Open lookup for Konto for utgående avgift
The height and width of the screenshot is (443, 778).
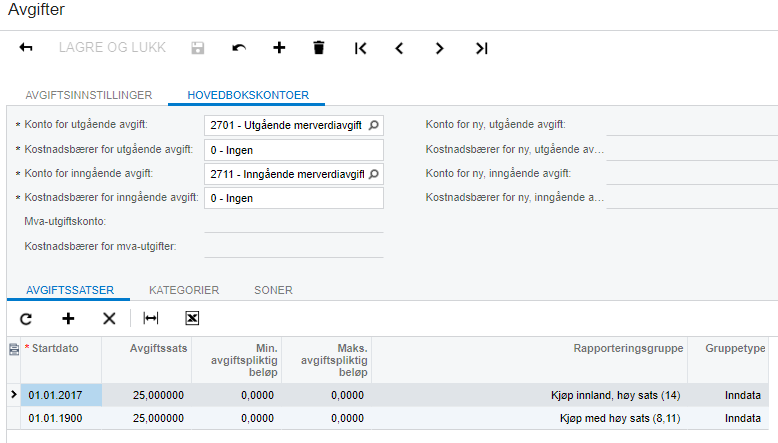point(374,125)
